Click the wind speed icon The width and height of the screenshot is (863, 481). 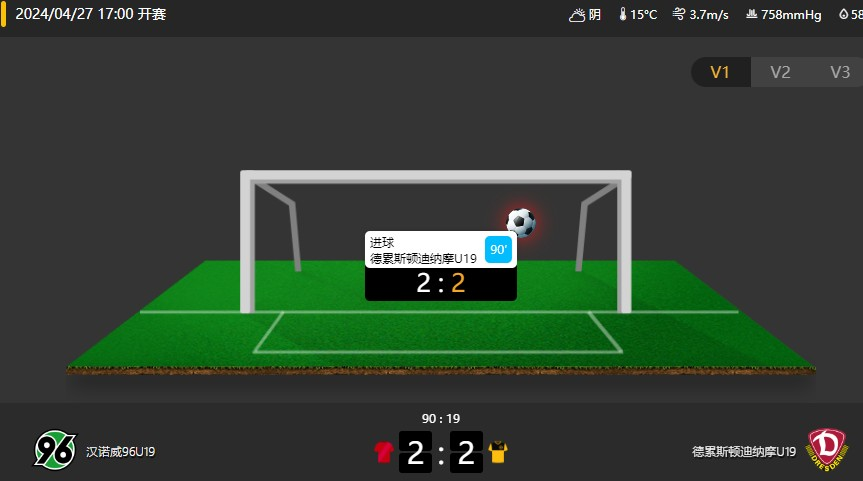[679, 14]
